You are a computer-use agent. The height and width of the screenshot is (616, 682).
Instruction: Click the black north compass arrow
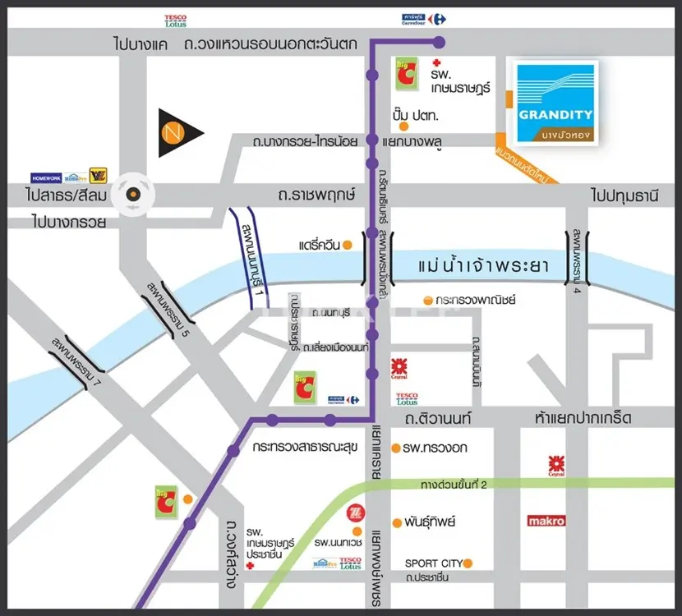[x=179, y=131]
